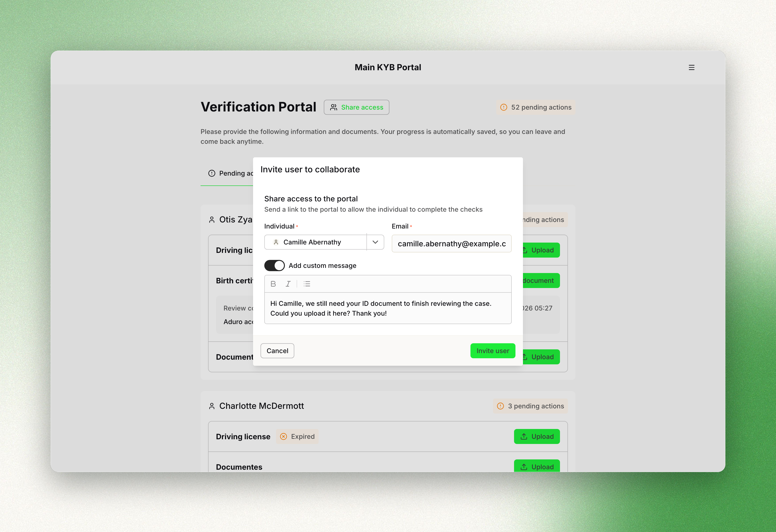The height and width of the screenshot is (532, 776).
Task: Click the person icon beside Otis Zya
Action: pyautogui.click(x=212, y=220)
